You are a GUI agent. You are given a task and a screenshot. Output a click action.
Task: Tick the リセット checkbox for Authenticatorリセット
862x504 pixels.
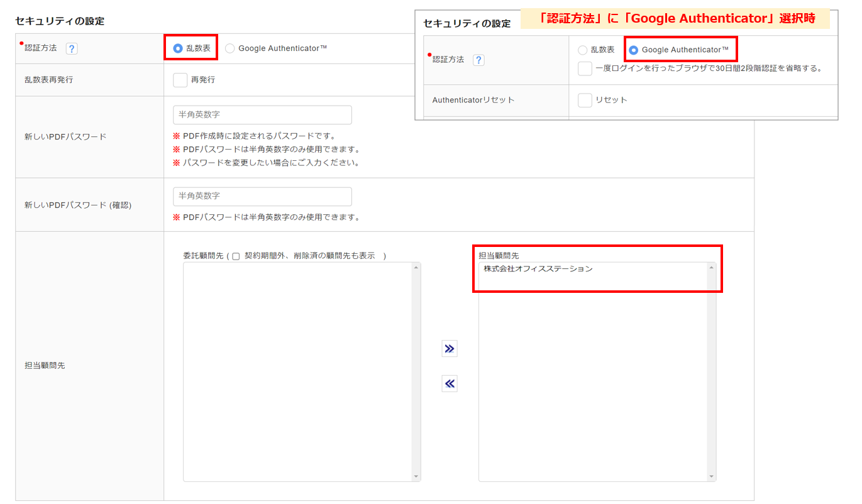pos(585,100)
